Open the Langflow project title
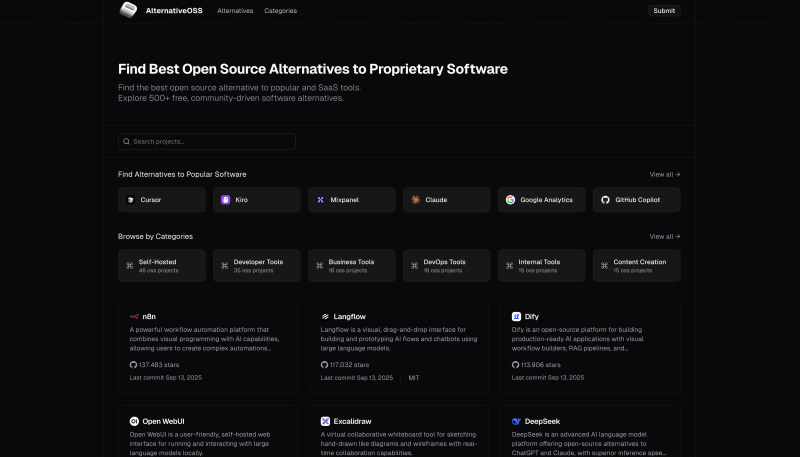This screenshot has width=800, height=457. click(349, 317)
